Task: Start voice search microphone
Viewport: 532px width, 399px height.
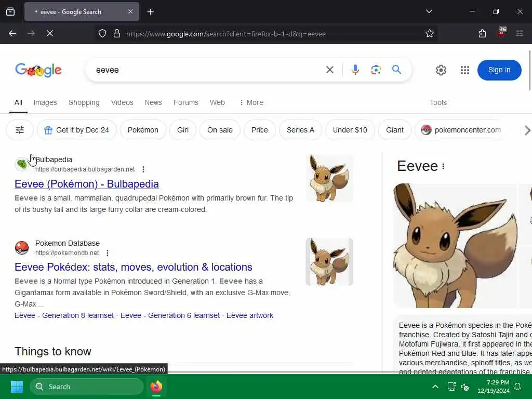Action: [x=355, y=70]
